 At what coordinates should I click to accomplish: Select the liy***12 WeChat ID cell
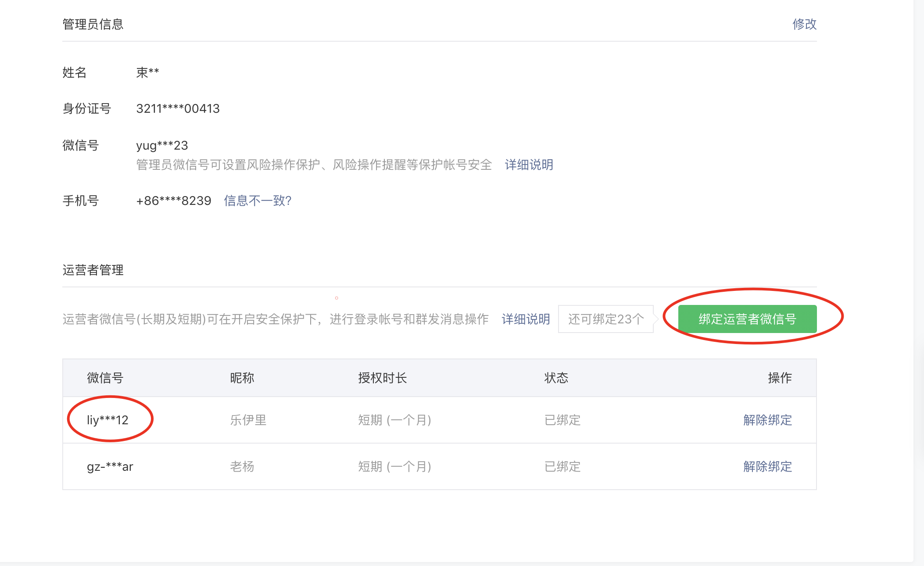tap(107, 420)
